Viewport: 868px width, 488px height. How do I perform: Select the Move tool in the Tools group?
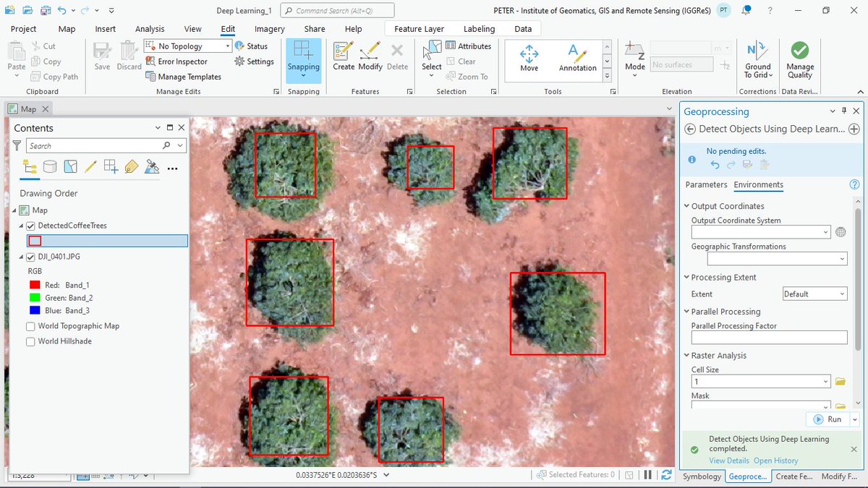(529, 56)
